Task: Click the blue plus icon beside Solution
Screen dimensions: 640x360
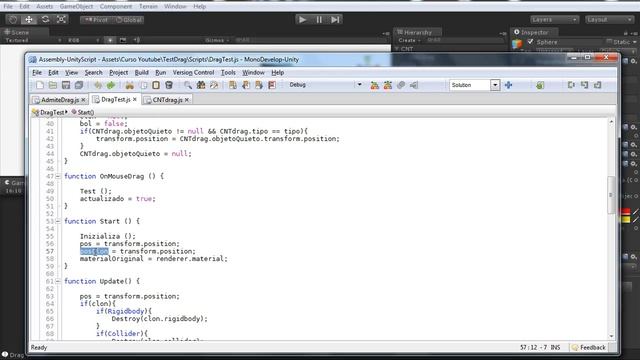Action: [x=508, y=85]
